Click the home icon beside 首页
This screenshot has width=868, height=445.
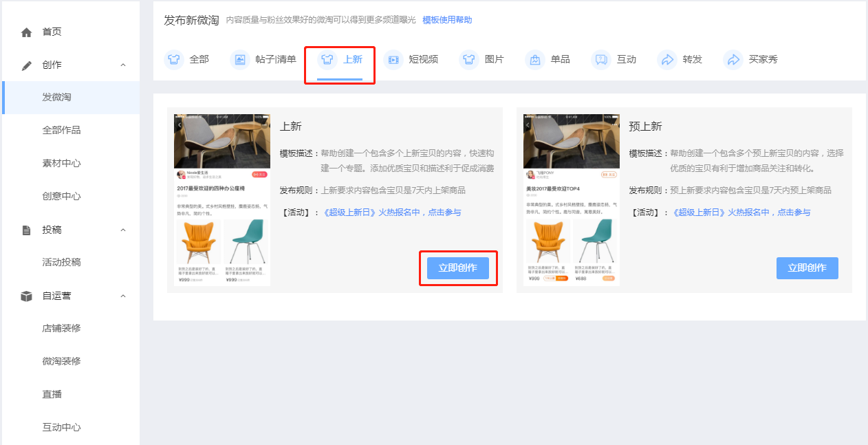point(27,32)
